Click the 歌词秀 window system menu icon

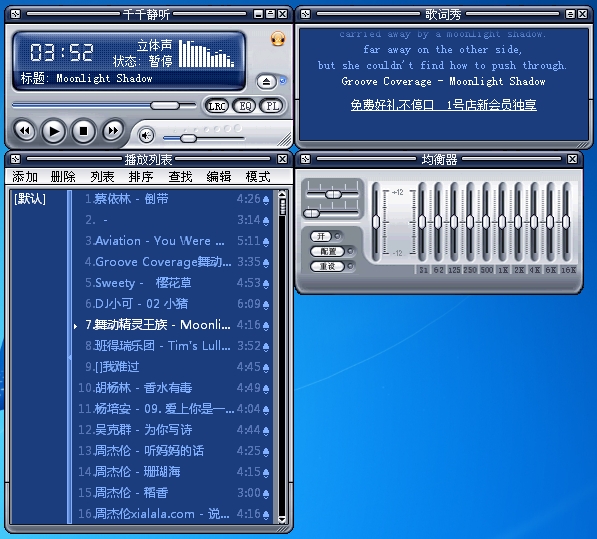[x=305, y=14]
